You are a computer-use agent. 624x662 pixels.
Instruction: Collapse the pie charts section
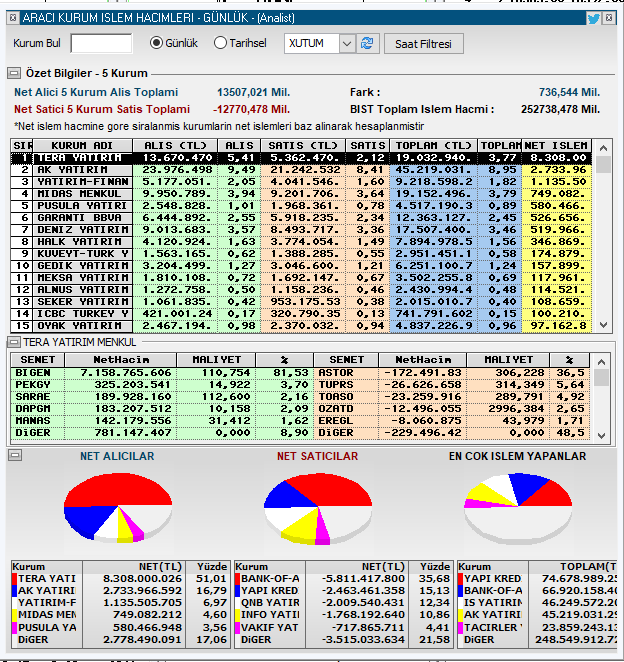(x=15, y=455)
